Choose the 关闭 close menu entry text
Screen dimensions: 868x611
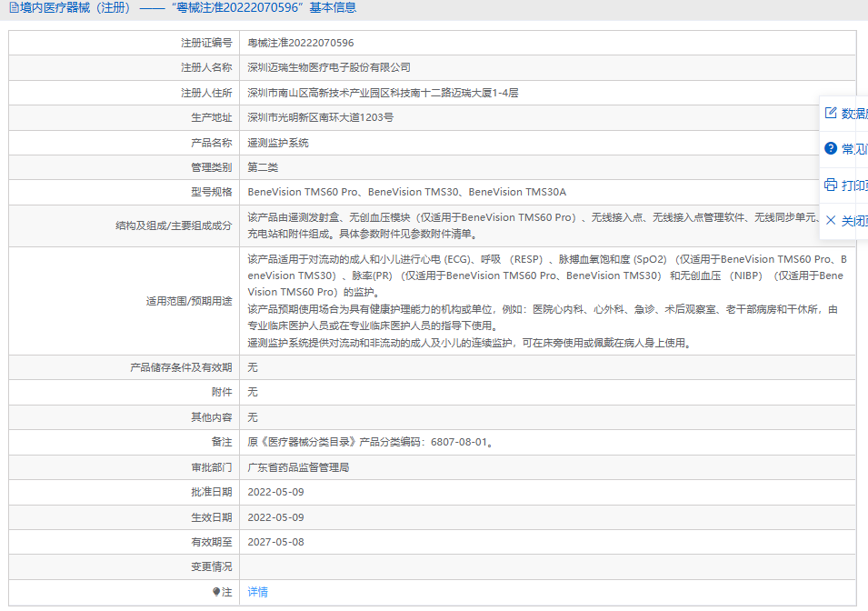click(x=854, y=220)
